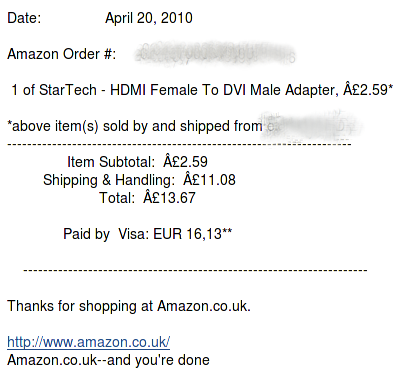The image size is (413, 374).
Task: Click the blurred order number
Action: click(x=214, y=54)
